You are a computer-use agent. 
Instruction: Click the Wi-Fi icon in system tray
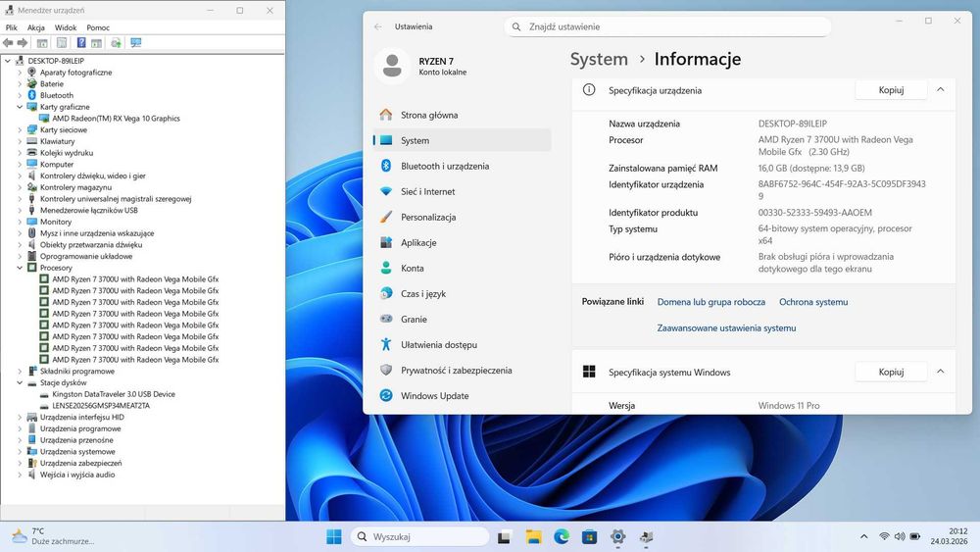pos(884,536)
